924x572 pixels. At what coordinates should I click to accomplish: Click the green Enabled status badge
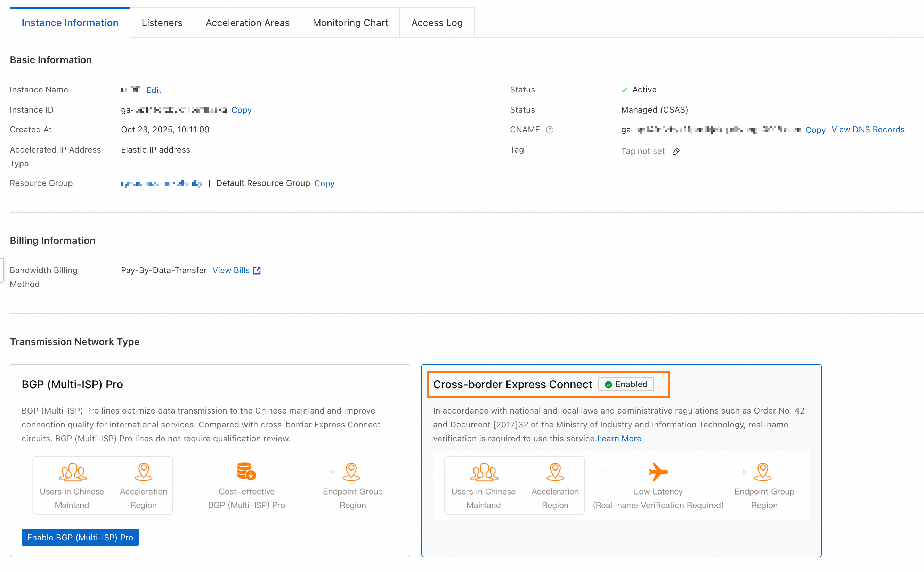[626, 384]
